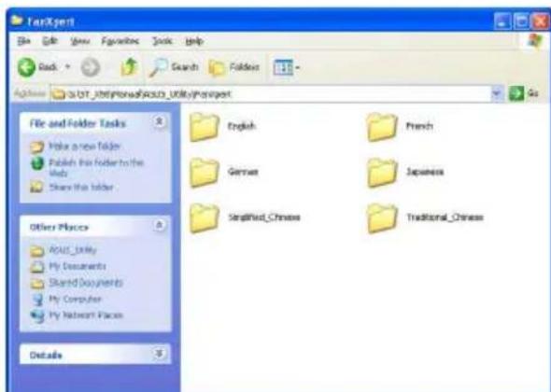Select the French folder icon
This screenshot has width=551, height=392.
382,127
